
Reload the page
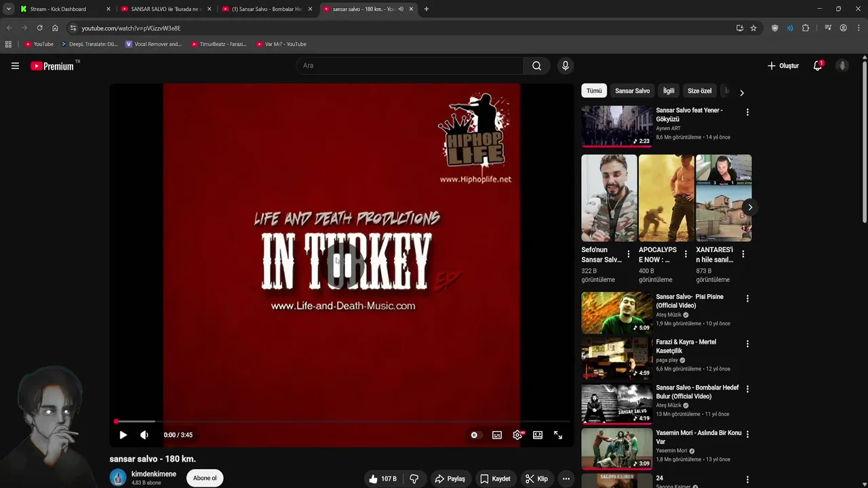pos(39,28)
